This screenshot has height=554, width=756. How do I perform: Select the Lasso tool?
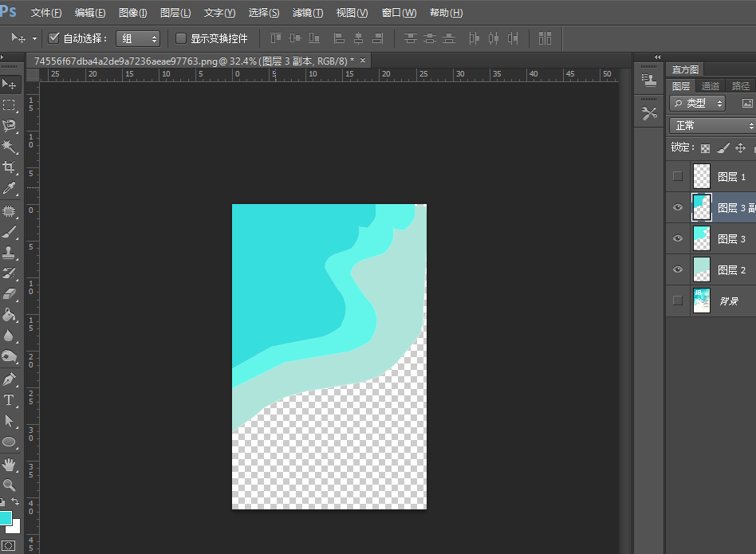coord(10,126)
